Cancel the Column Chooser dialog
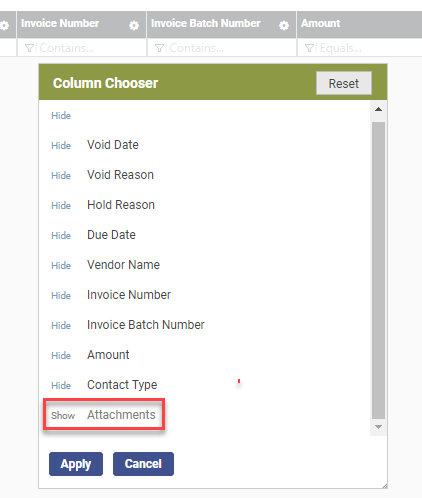422x498 pixels. [143, 464]
